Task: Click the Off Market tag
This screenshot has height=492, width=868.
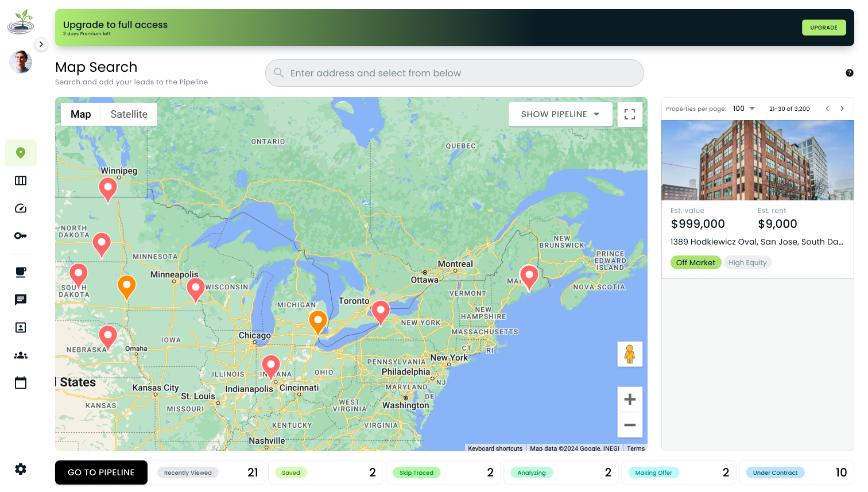Action: (x=696, y=262)
